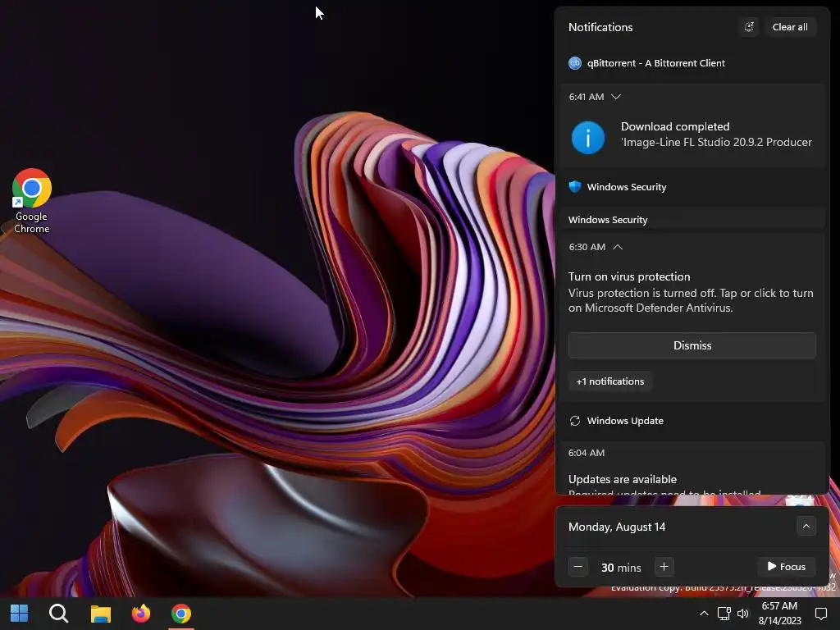Screen dimensions: 840x630
Task: Launch File Explorer from the taskbar
Action: point(100,614)
